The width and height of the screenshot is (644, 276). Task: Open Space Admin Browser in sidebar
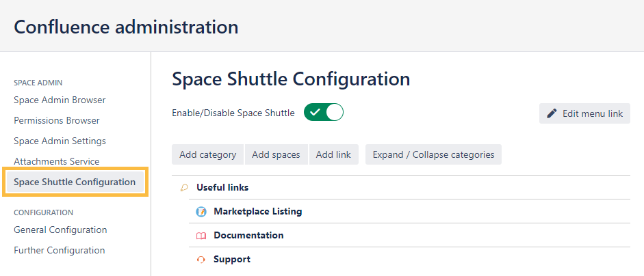click(x=60, y=100)
